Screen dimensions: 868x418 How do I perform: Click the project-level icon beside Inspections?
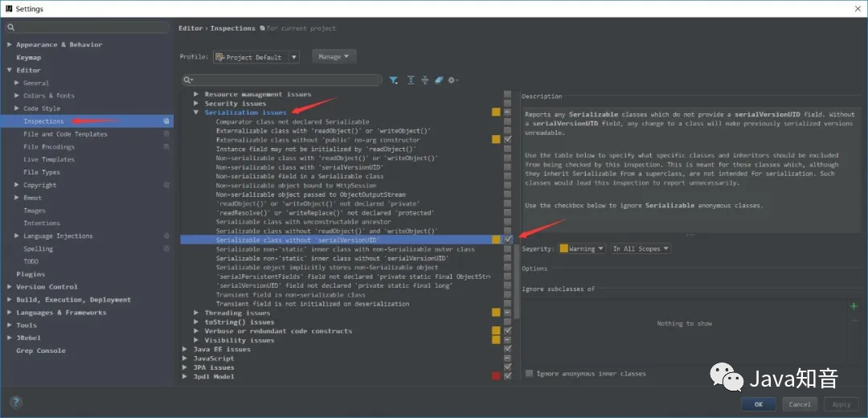click(166, 121)
